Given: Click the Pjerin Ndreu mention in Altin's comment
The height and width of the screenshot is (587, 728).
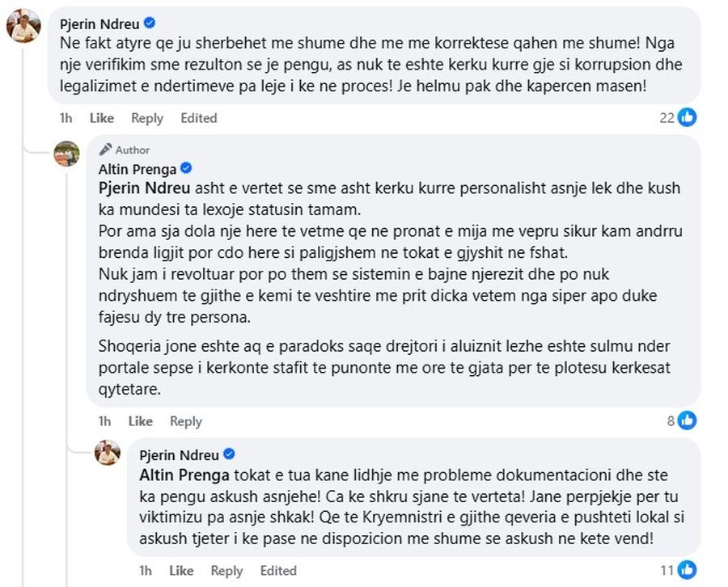Looking at the screenshot, I should click(x=141, y=188).
